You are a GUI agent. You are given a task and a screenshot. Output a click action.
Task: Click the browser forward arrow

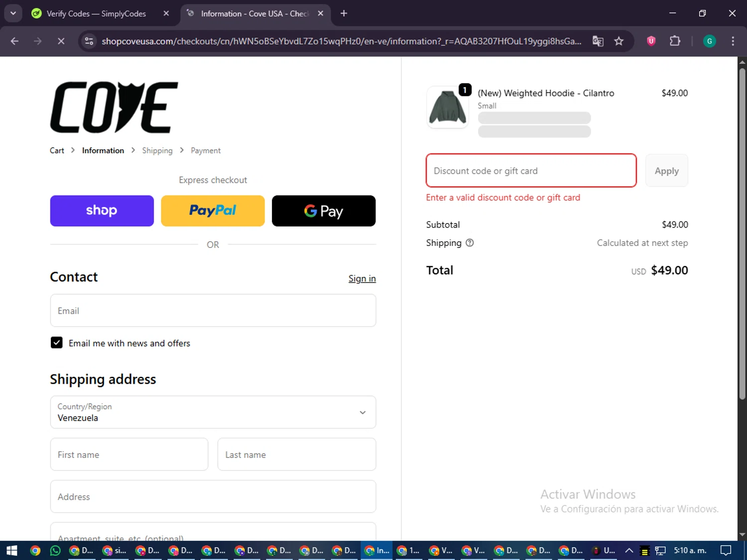click(38, 41)
